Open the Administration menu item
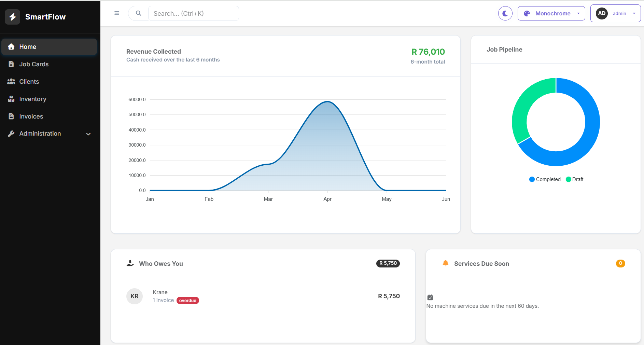 coord(49,134)
